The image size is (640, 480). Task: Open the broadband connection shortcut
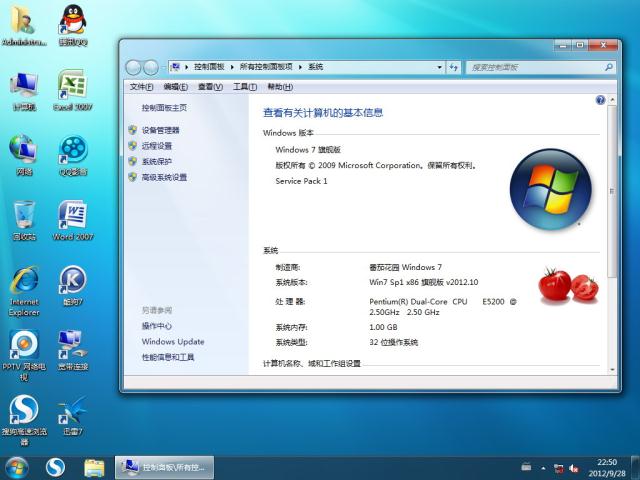(73, 351)
